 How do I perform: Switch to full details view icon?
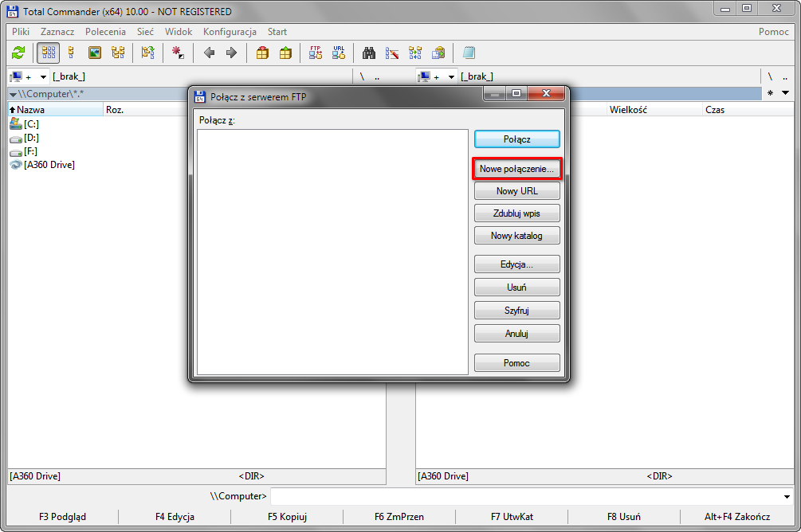(x=72, y=53)
